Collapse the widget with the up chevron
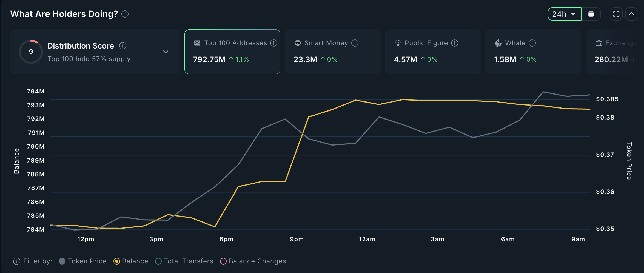The image size is (644, 273). click(632, 14)
